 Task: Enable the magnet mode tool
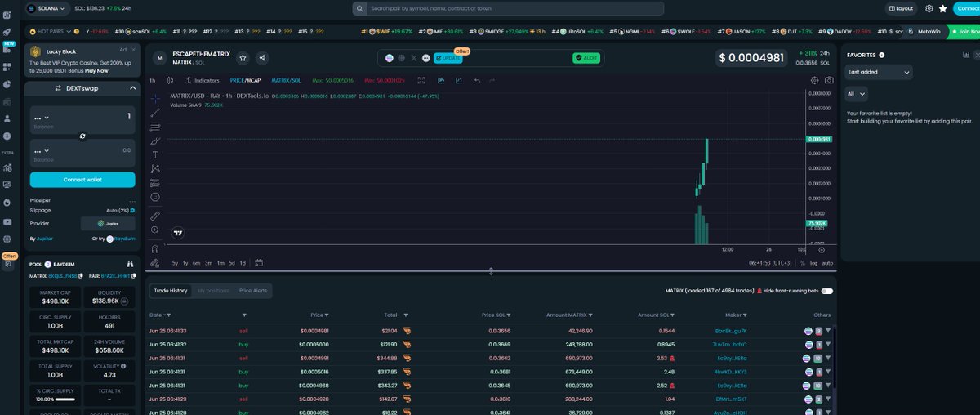(x=155, y=248)
